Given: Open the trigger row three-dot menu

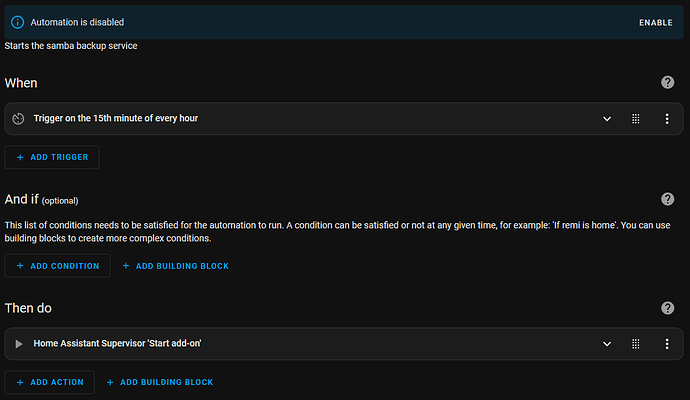Looking at the screenshot, I should [667, 119].
